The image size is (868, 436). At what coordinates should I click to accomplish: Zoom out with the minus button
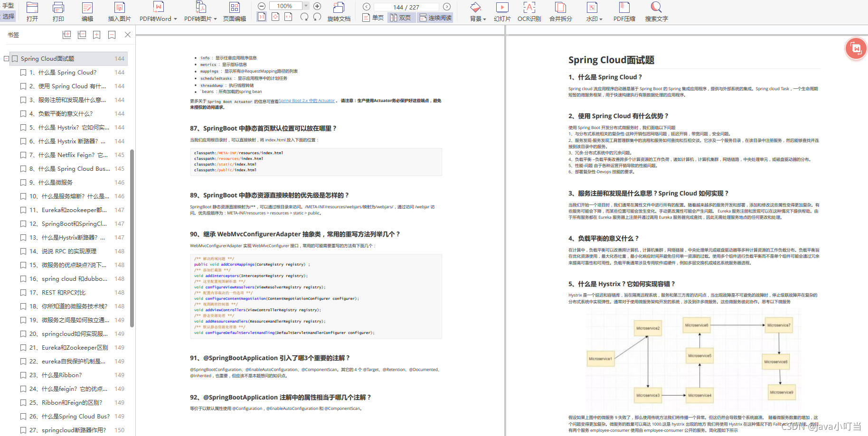click(x=262, y=6)
